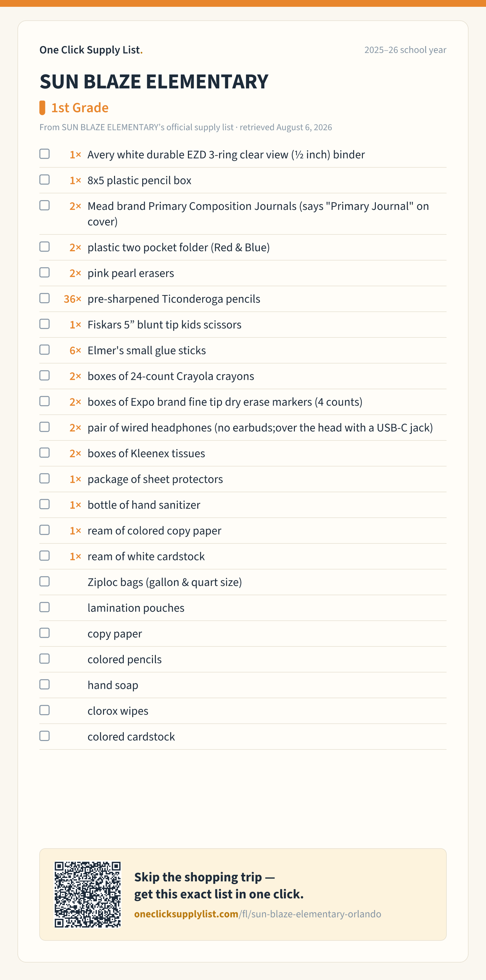Check off the Avery white binder item
This screenshot has height=980, width=486.
pos(44,154)
